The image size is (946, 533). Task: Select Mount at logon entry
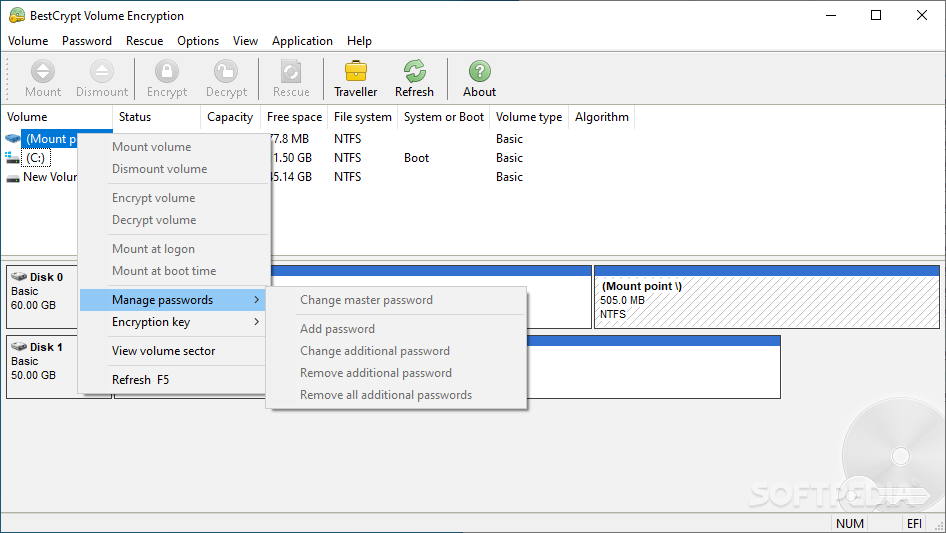pos(173,249)
